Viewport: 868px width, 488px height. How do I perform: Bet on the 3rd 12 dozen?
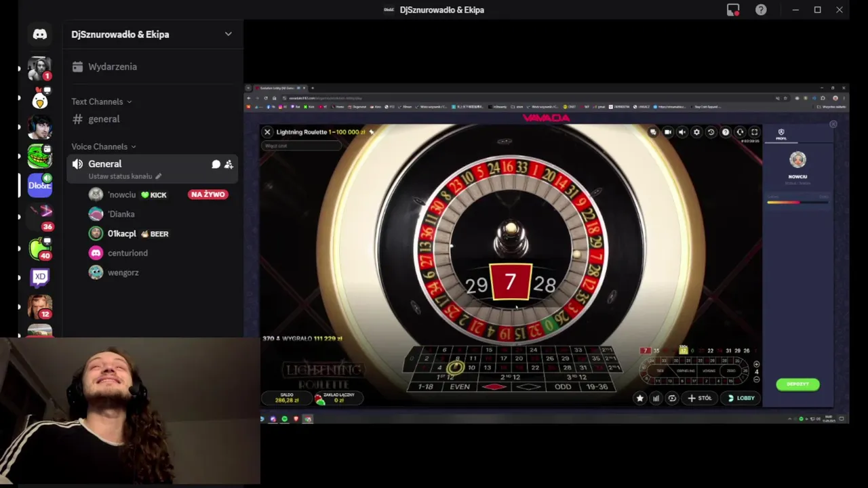[x=578, y=377]
